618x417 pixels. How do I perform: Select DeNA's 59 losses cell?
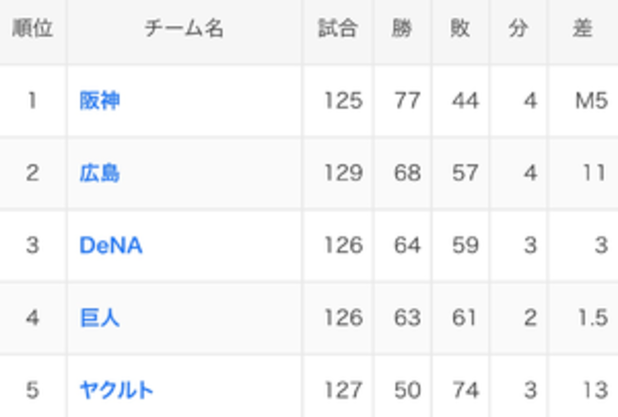(x=460, y=245)
